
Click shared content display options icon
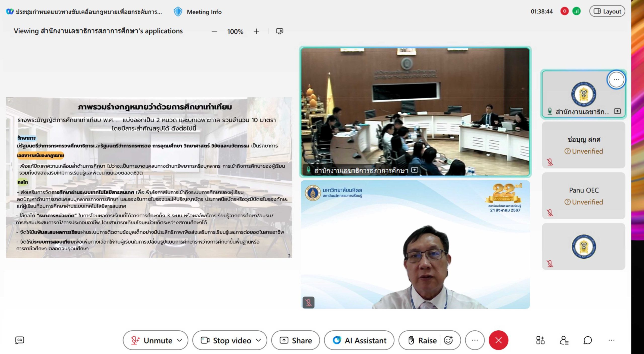coord(279,31)
